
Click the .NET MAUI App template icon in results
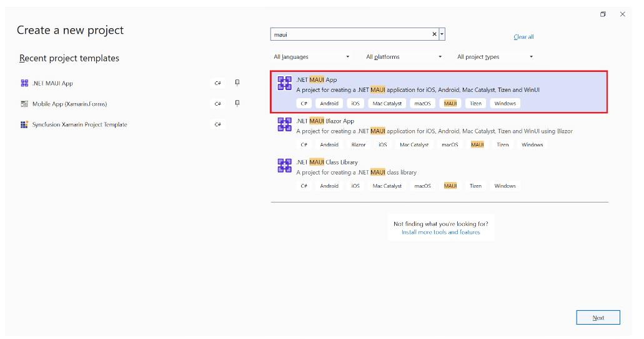(284, 83)
